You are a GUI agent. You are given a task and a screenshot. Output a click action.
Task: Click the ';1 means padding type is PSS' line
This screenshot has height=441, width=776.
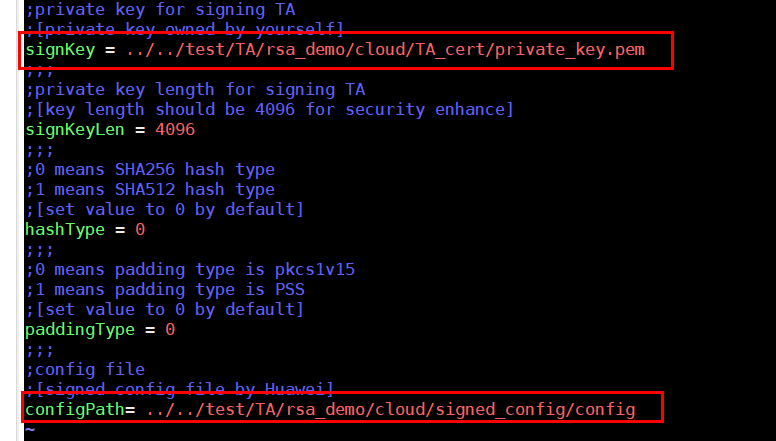[x=165, y=290]
